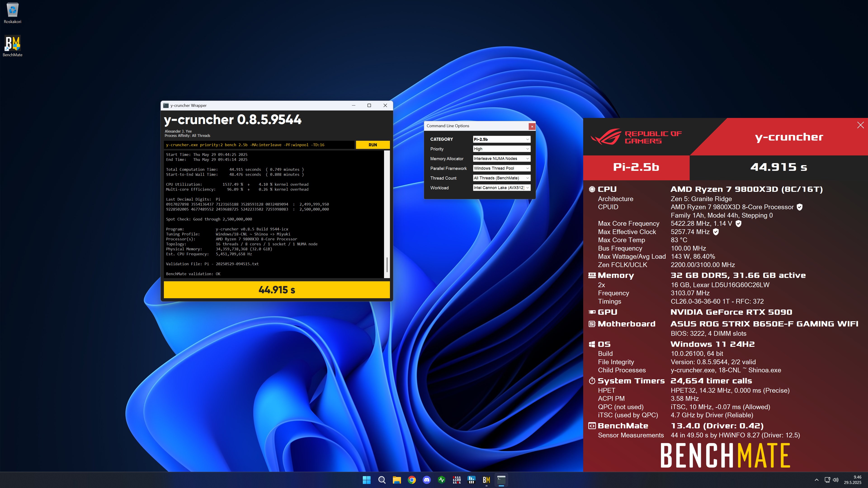This screenshot has width=868, height=488.
Task: Open the Workload dropdown showing Intel Cannon Lake
Action: point(502,188)
